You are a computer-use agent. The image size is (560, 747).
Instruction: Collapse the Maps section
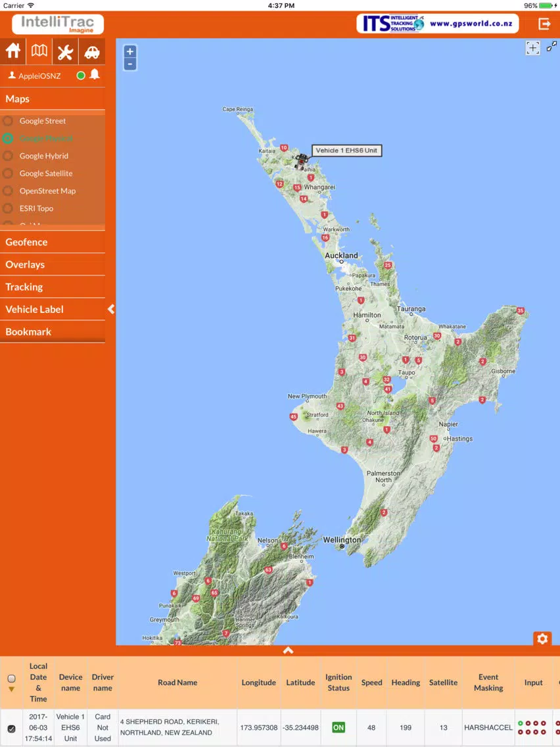pyautogui.click(x=53, y=99)
